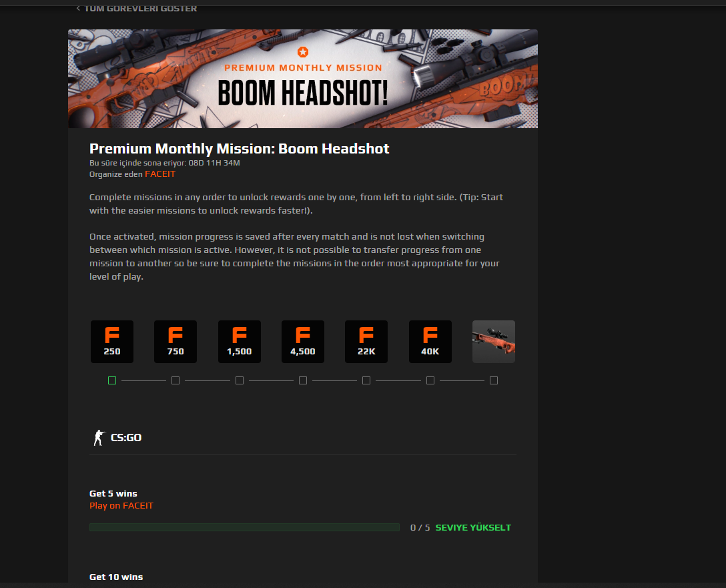This screenshot has height=588, width=726.
Task: Click the orange star badge in banner
Action: 303,52
